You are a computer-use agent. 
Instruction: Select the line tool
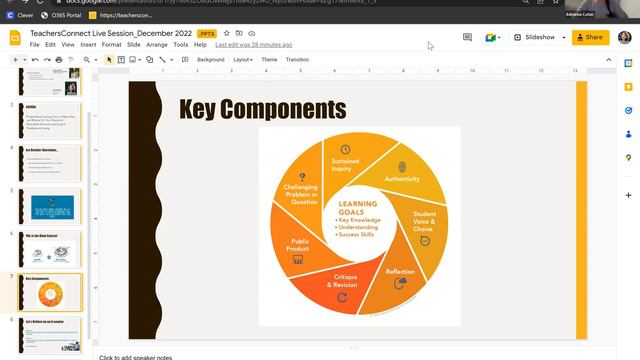pyautogui.click(x=162, y=60)
